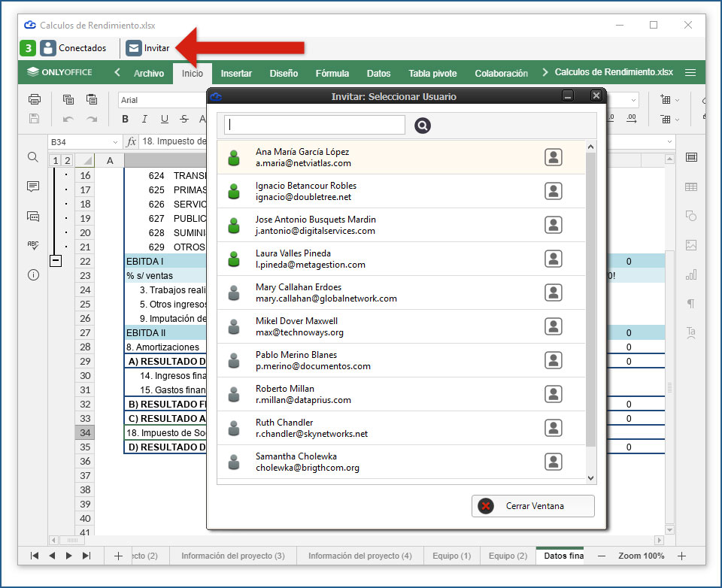Open the hamburger view menu
Viewport: 722px width, 588px height.
(690, 73)
